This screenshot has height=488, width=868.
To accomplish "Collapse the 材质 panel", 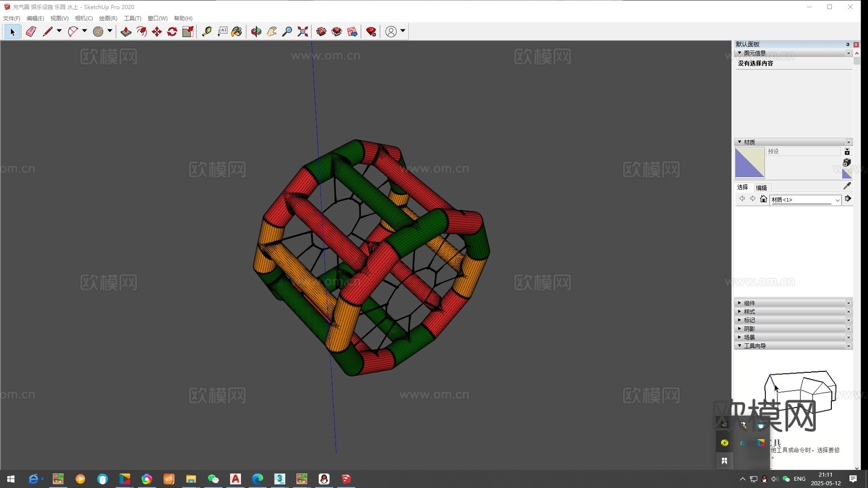I will pos(740,142).
